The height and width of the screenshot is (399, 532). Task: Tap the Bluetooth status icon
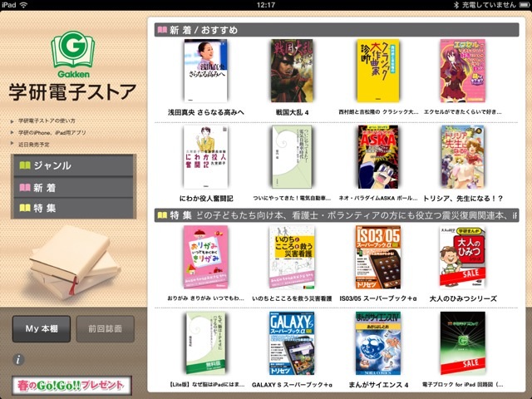click(x=456, y=5)
